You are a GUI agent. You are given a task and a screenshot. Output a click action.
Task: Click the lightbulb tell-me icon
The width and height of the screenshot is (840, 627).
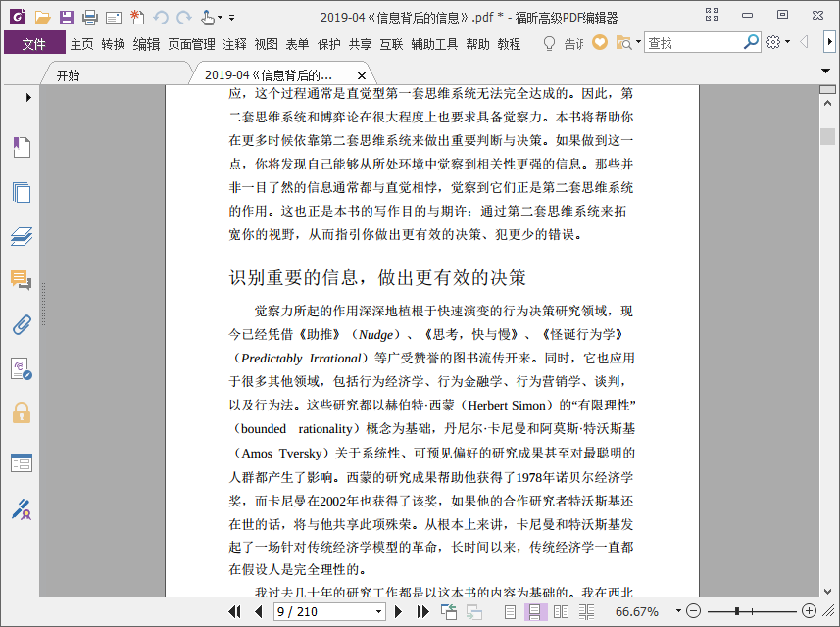click(549, 43)
